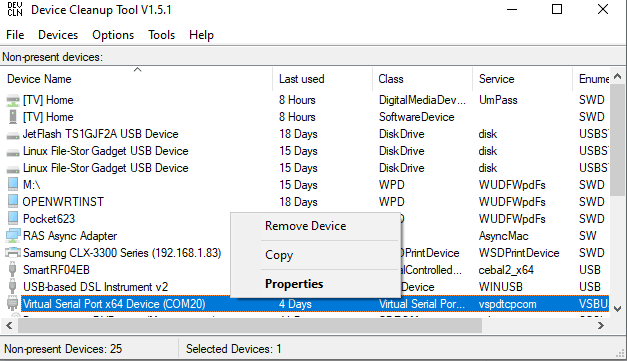This screenshot has height=361, width=627.
Task: Click the vspdtcpcom service cell
Action: (507, 304)
